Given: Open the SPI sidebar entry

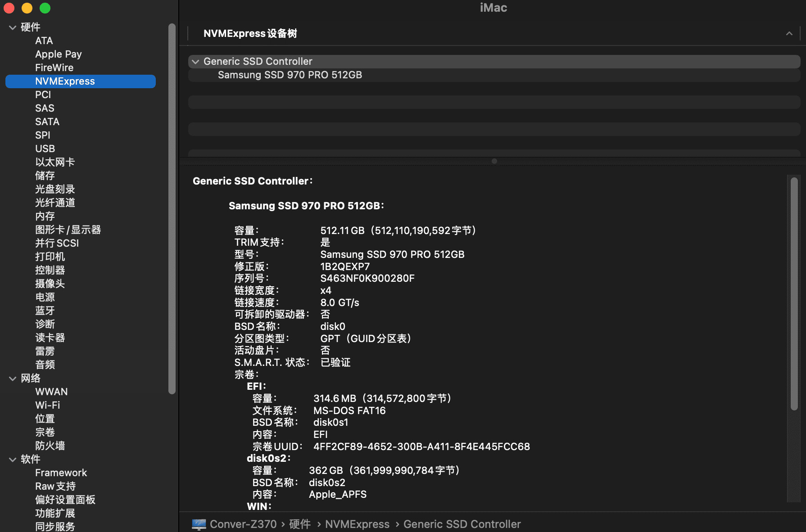Looking at the screenshot, I should pos(43,135).
